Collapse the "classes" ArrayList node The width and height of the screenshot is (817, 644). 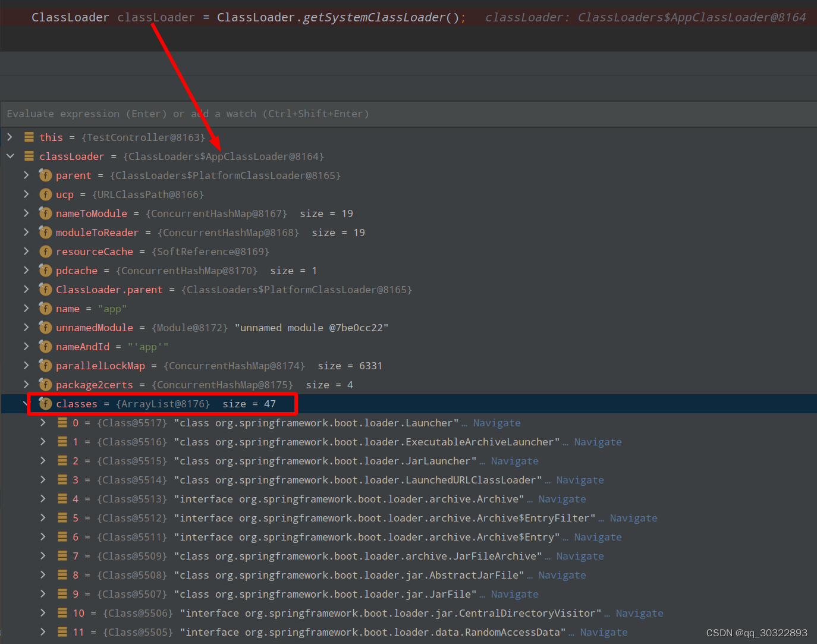pyautogui.click(x=26, y=404)
